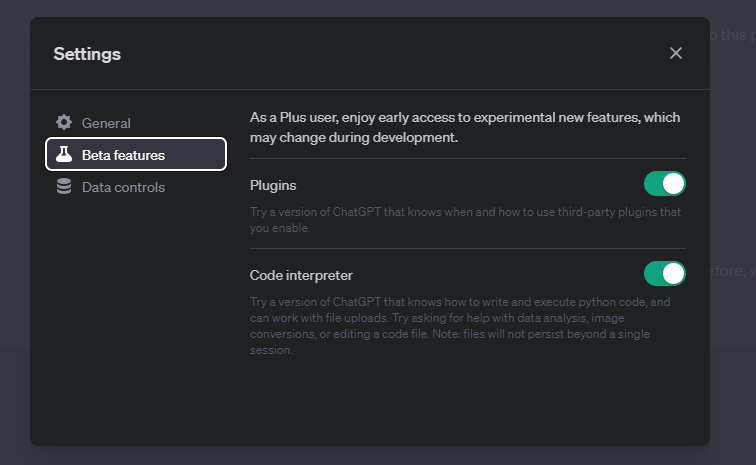Click the Code interpreter description paragraph
The width and height of the screenshot is (756, 465).
460,326
